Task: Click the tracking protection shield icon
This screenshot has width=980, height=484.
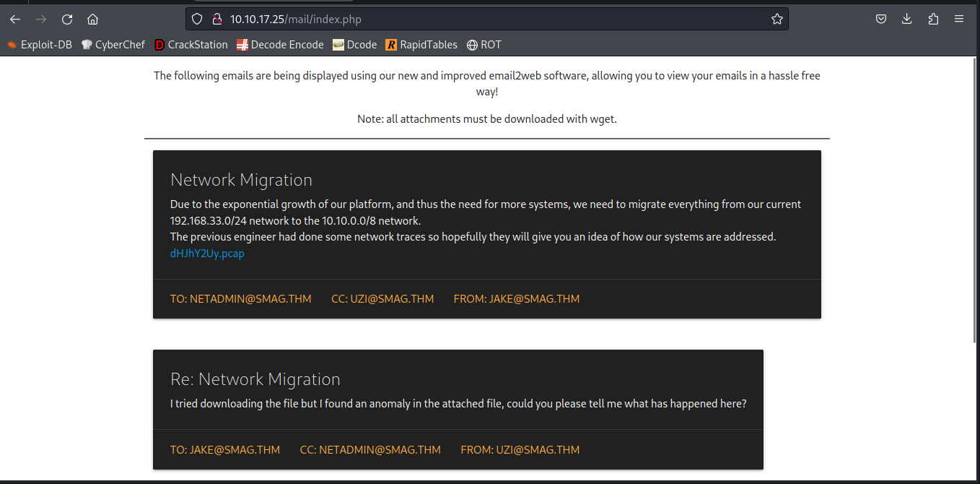Action: coord(198,20)
